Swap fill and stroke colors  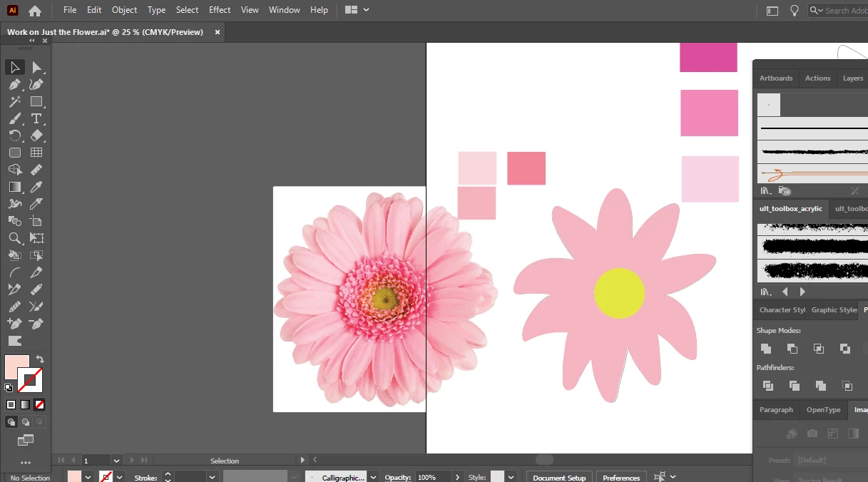[x=41, y=359]
